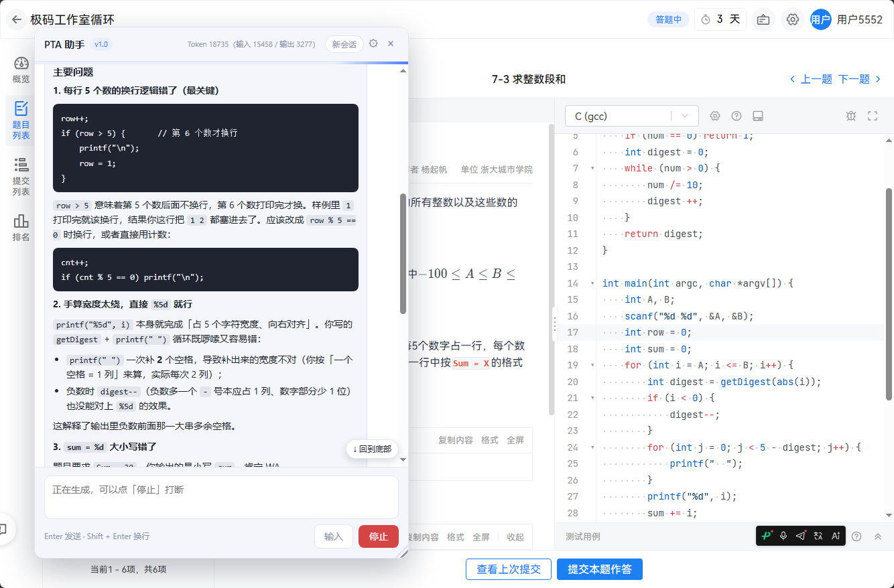Viewport: 894px width, 588px height.
Task: Click help icon beside 测试用例 bar
Action: click(x=856, y=536)
